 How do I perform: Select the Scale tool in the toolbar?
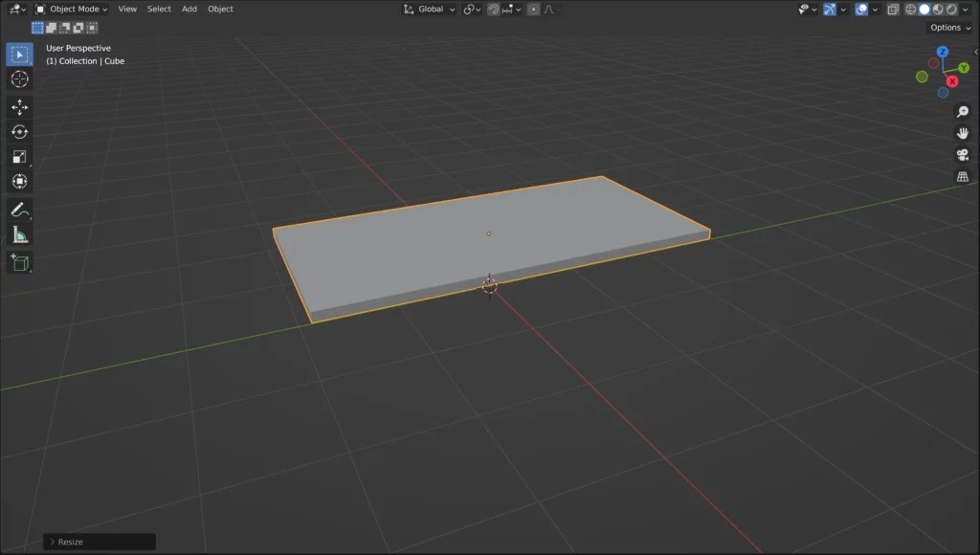[19, 157]
